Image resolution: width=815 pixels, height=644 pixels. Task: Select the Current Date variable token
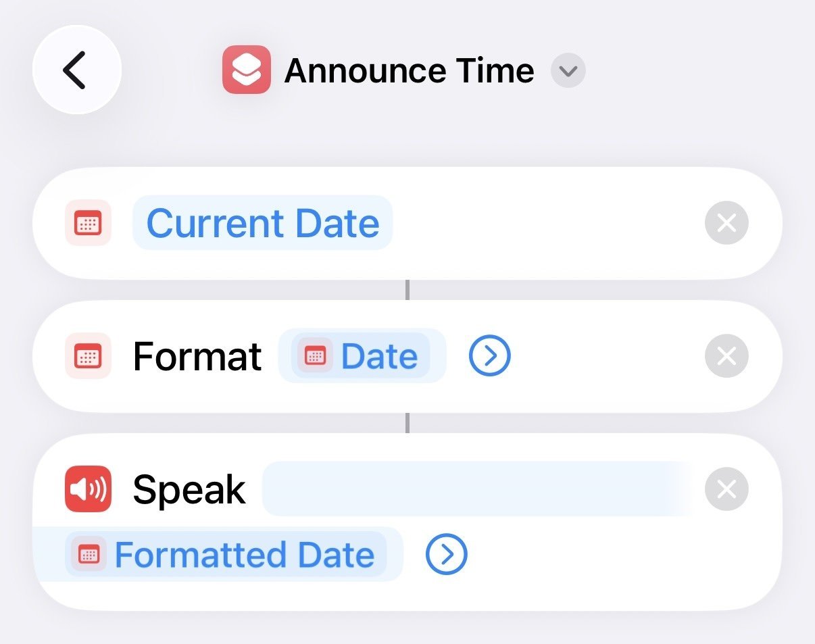point(262,223)
